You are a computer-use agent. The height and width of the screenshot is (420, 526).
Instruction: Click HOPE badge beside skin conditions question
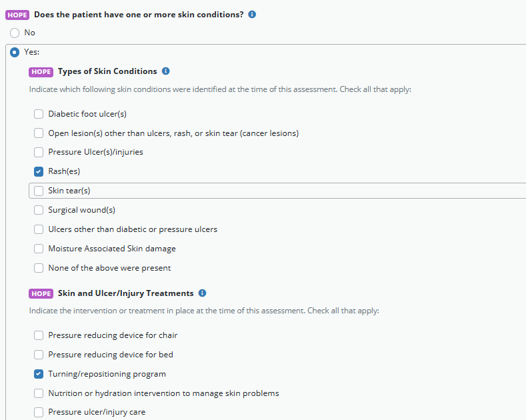(x=17, y=15)
